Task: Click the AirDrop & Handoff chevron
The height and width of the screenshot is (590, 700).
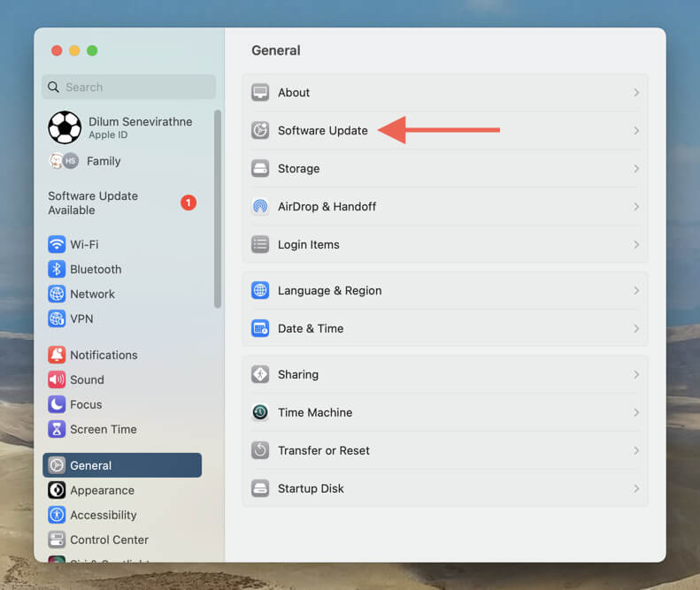Action: click(x=636, y=206)
